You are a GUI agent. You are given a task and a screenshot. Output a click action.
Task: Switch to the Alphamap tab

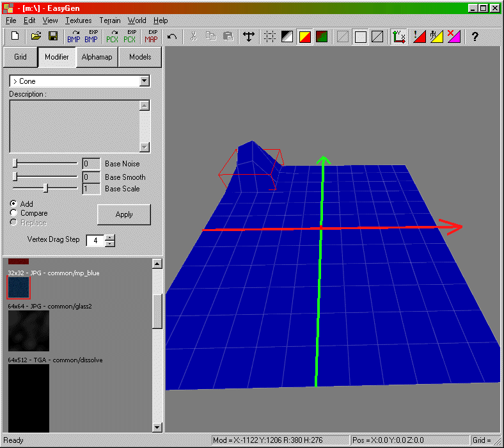pos(97,57)
